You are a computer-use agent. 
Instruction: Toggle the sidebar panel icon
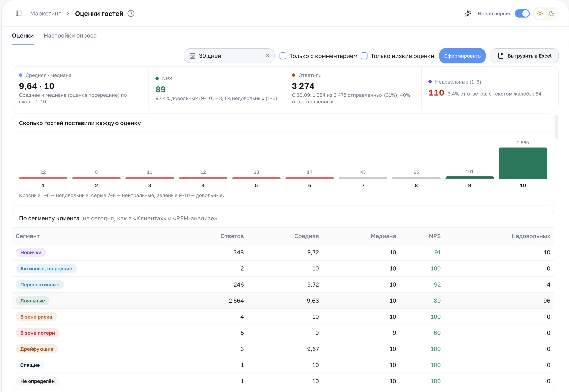click(x=19, y=13)
